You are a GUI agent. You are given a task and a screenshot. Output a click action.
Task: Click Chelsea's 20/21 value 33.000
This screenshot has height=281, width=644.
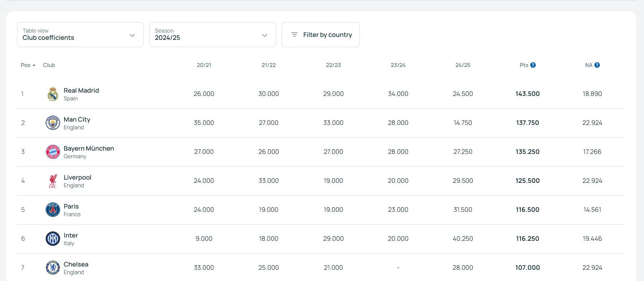click(204, 268)
